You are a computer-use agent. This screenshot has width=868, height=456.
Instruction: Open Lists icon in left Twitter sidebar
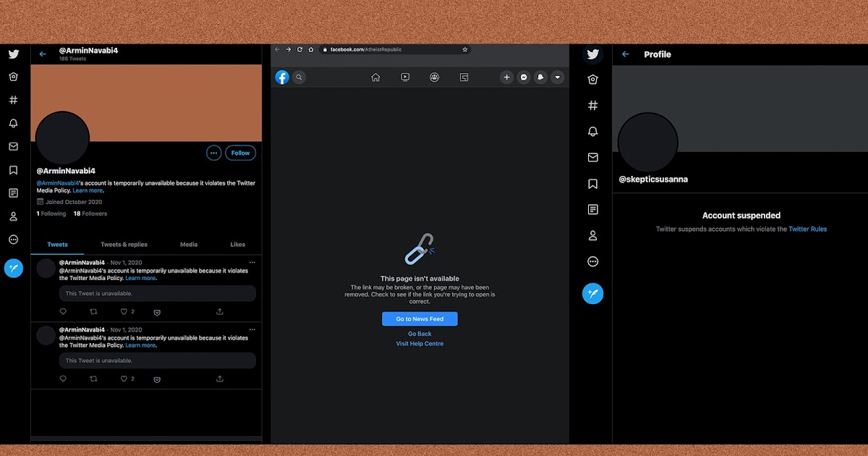coord(13,193)
